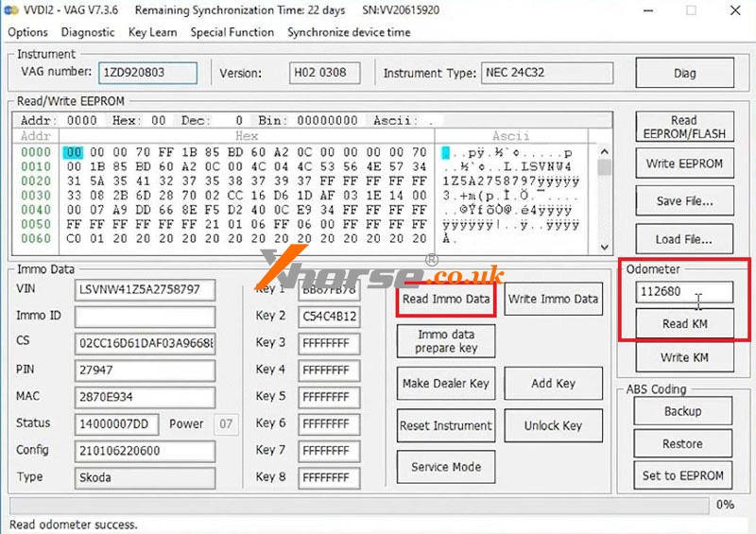Click the VIN text field
This screenshot has height=534, width=756.
tap(145, 290)
